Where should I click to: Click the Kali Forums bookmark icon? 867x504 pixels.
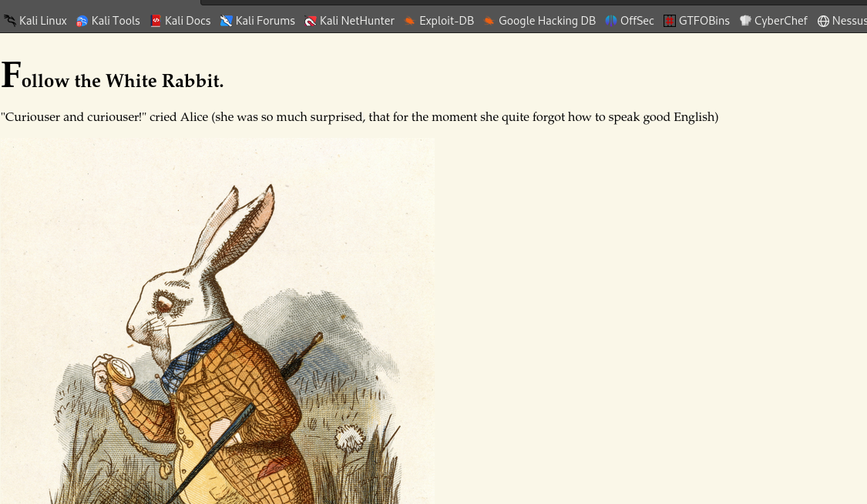pyautogui.click(x=226, y=21)
